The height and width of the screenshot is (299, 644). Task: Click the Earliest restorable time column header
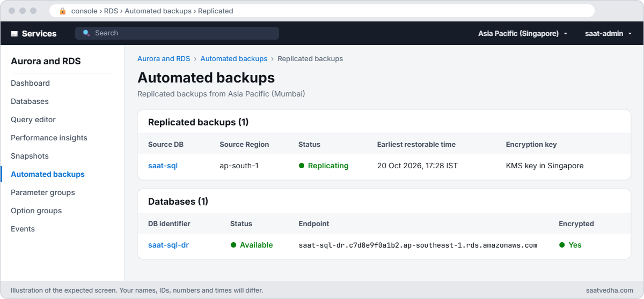(416, 144)
